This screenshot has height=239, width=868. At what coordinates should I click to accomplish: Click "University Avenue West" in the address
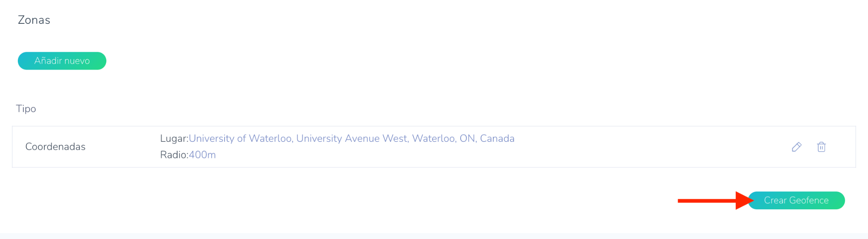351,139
